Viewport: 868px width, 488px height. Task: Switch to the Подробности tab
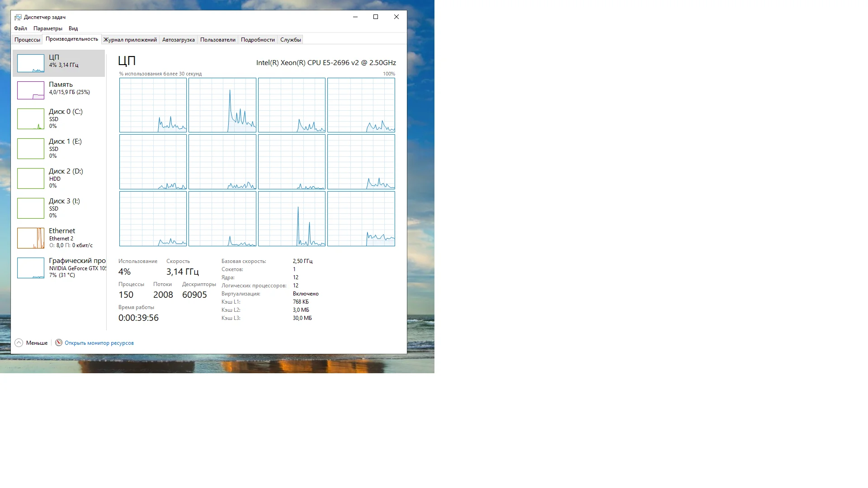point(258,40)
